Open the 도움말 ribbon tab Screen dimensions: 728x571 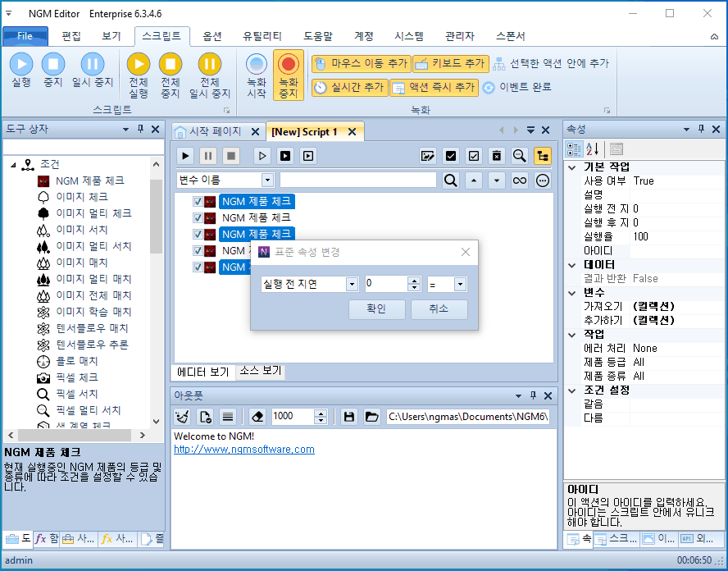click(x=317, y=36)
